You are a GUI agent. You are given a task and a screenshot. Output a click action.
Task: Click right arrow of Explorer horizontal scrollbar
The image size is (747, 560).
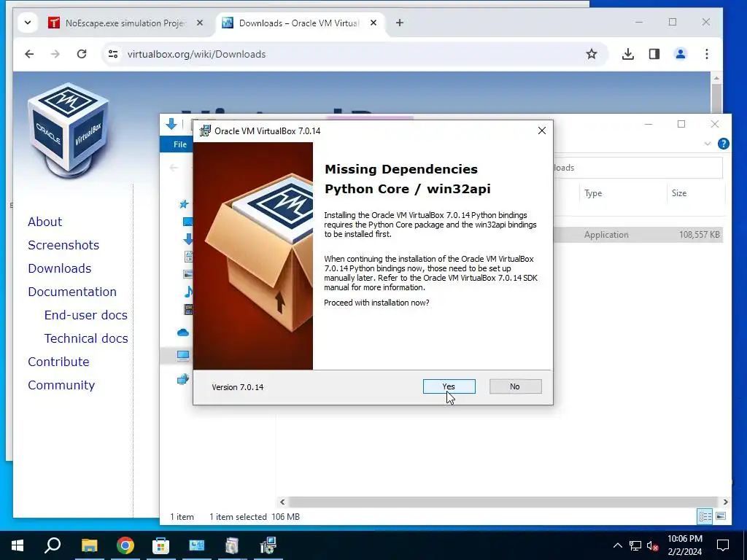726,502
